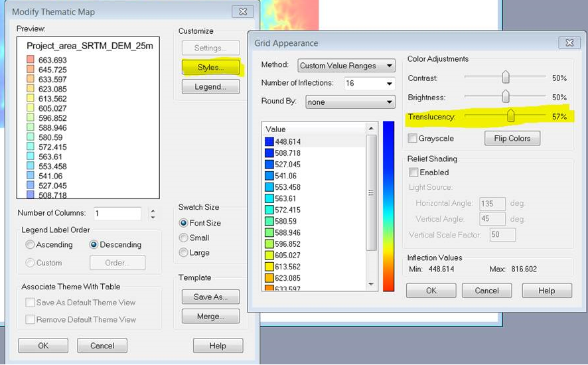
Task: Click the color swatch for 563.61 in Value list
Action: click(269, 198)
